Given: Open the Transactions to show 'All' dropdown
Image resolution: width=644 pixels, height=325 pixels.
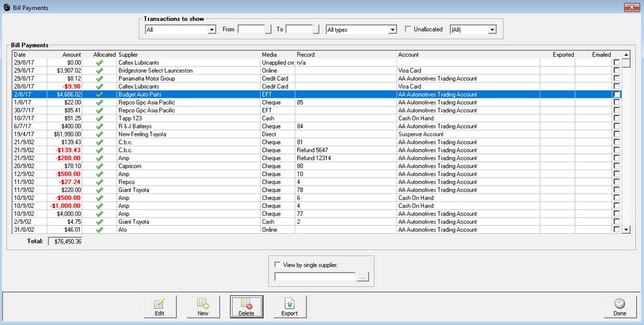Looking at the screenshot, I should pos(211,30).
